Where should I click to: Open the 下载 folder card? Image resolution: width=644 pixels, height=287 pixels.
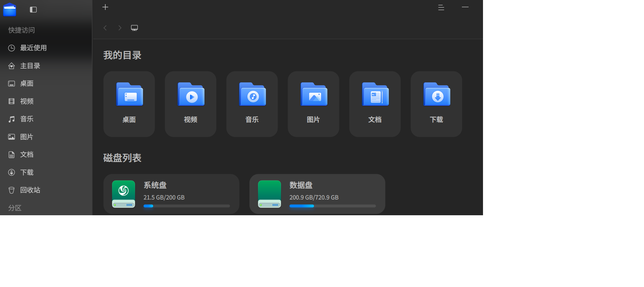[x=436, y=104]
